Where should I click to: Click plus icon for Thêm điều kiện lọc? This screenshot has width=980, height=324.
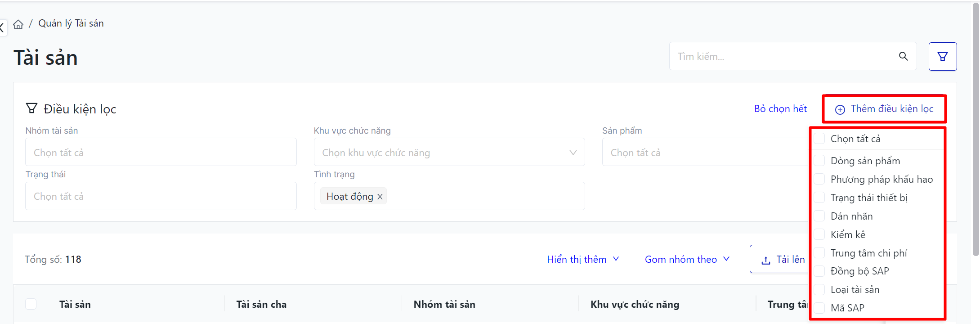840,109
